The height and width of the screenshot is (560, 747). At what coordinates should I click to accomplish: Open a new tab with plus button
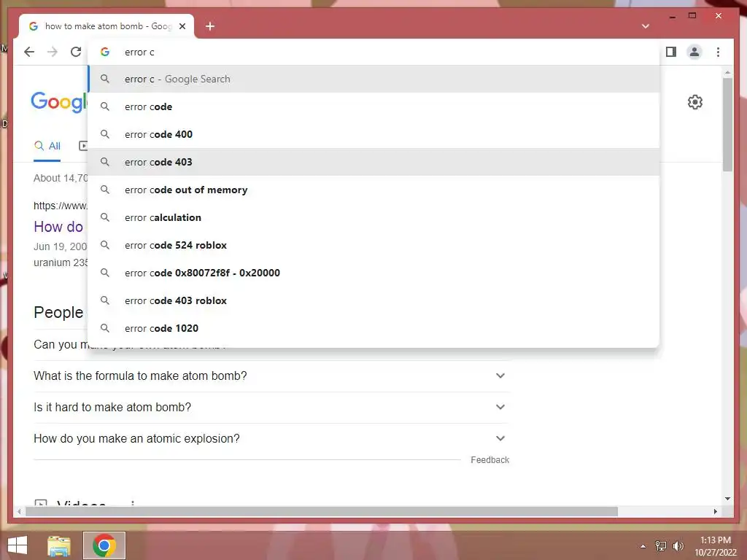[x=210, y=26]
